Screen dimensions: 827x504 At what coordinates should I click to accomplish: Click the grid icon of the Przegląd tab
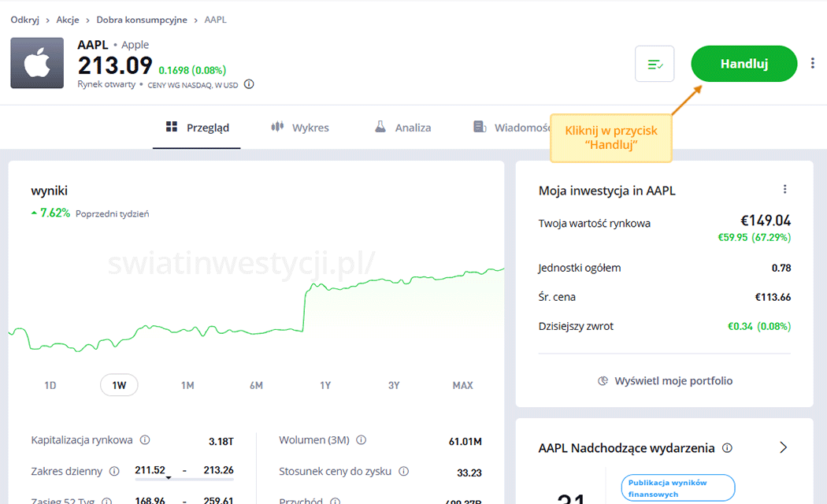tap(172, 127)
